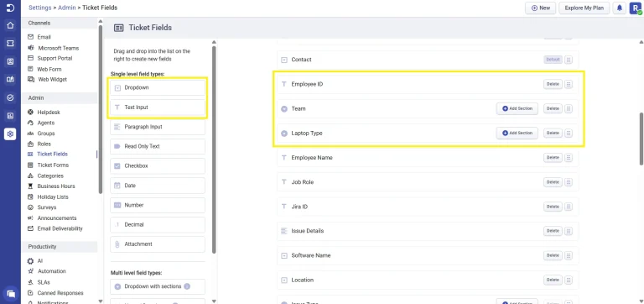Image resolution: width=644 pixels, height=304 pixels.
Task: Open Business Hours settings
Action: click(x=56, y=186)
